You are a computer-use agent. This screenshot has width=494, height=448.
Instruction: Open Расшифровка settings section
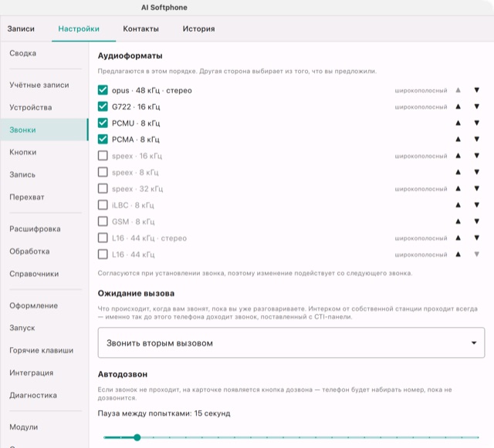(x=35, y=229)
